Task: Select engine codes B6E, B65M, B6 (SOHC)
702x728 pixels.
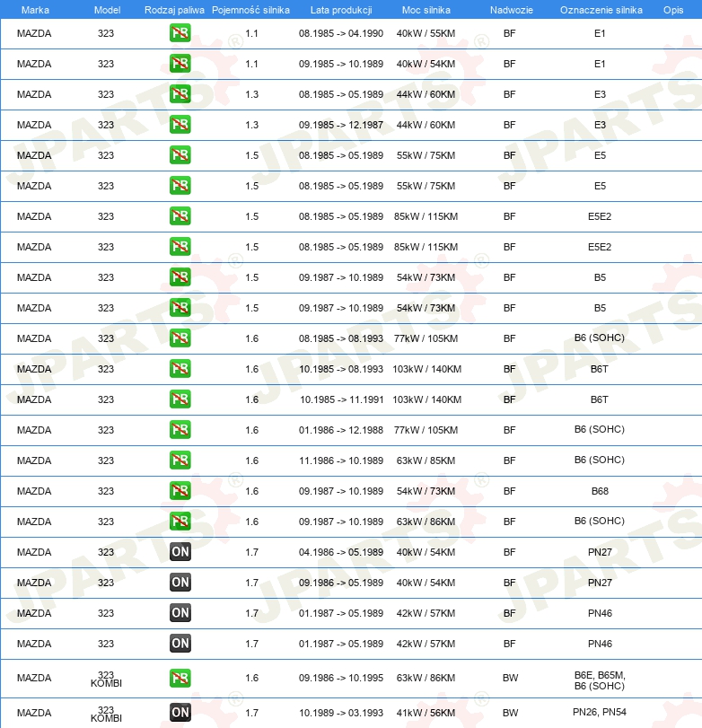Action: 600,680
